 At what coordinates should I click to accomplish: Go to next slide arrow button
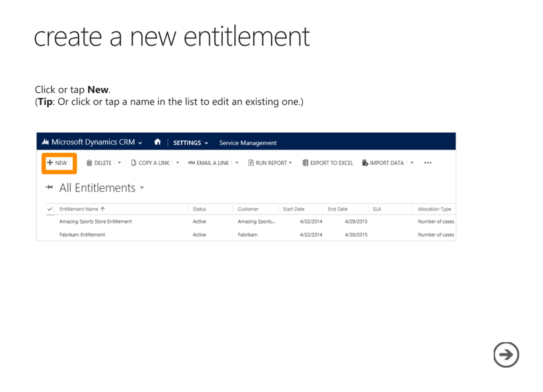tap(506, 355)
